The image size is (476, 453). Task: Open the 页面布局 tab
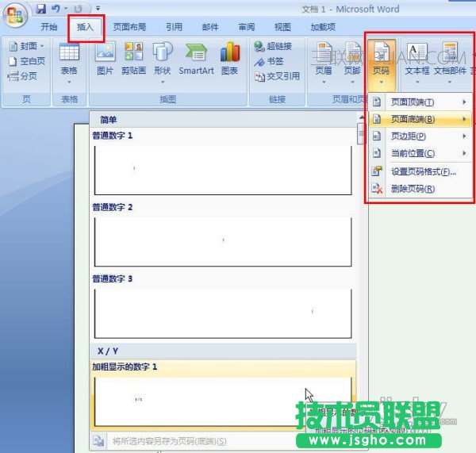pos(129,27)
